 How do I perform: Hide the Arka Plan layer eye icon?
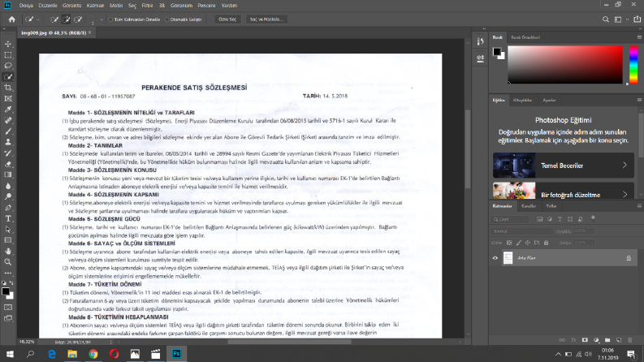(495, 258)
